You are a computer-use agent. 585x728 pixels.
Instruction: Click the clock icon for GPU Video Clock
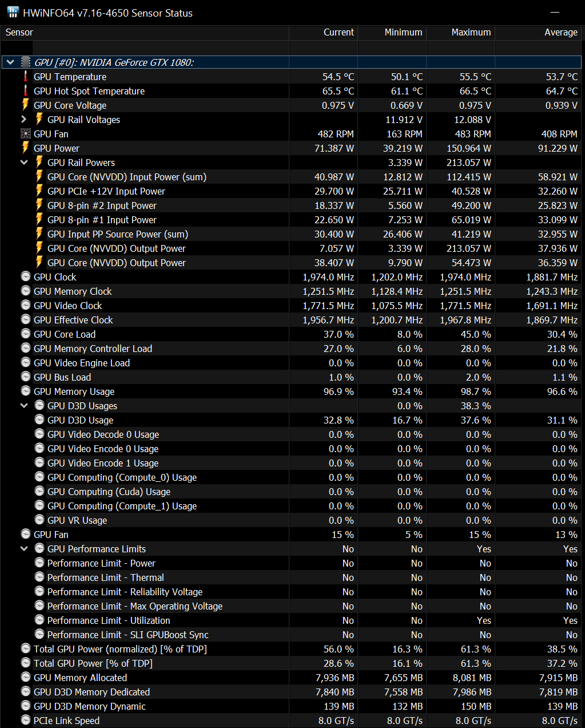coord(26,305)
